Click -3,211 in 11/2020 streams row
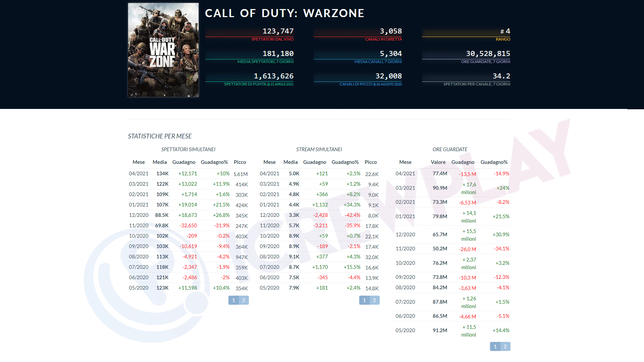Image resolution: width=644 pixels, height=362 pixels. point(320,226)
